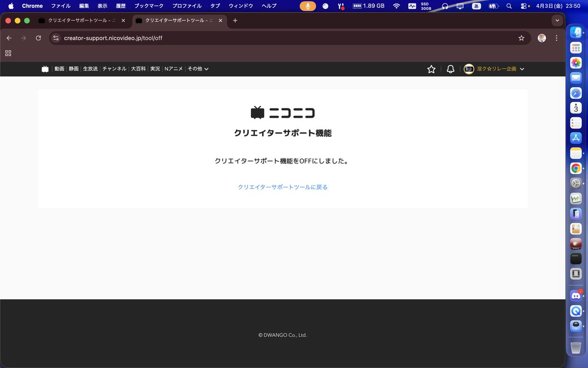Click the large ニコニコ logo on page
The height and width of the screenshot is (368, 588).
pyautogui.click(x=283, y=112)
